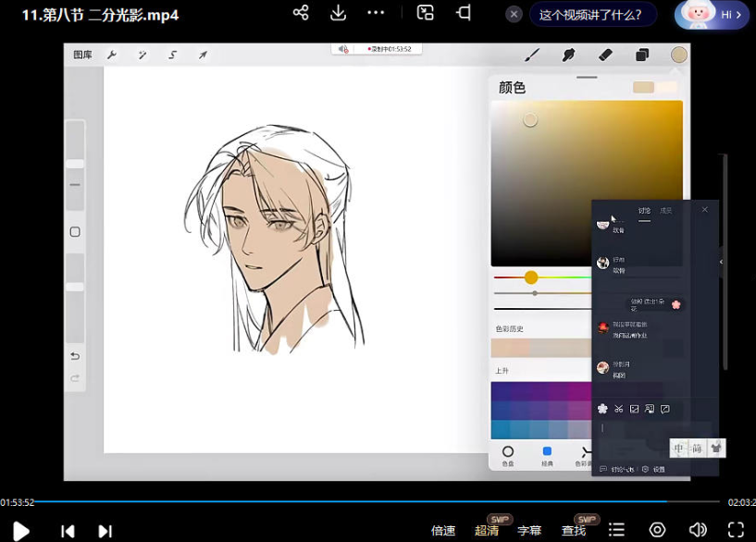Click the download icon in the top bar
The width and height of the screenshot is (756, 542).
tap(338, 14)
